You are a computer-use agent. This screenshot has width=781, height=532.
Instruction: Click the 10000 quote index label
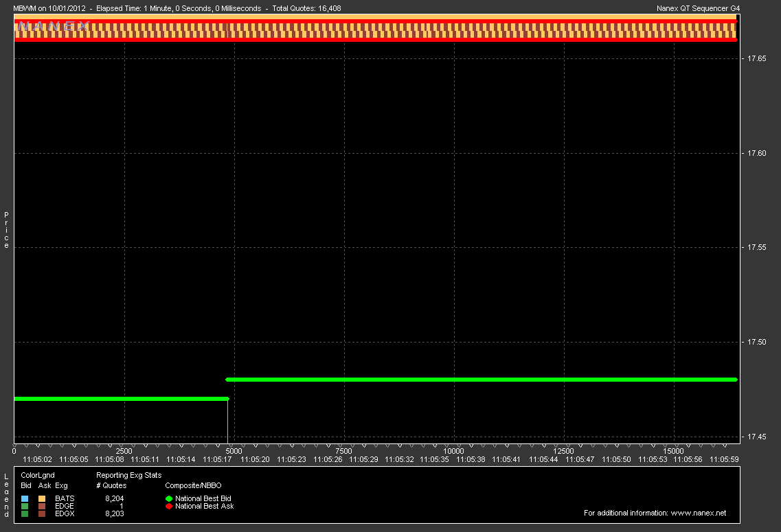click(x=454, y=451)
